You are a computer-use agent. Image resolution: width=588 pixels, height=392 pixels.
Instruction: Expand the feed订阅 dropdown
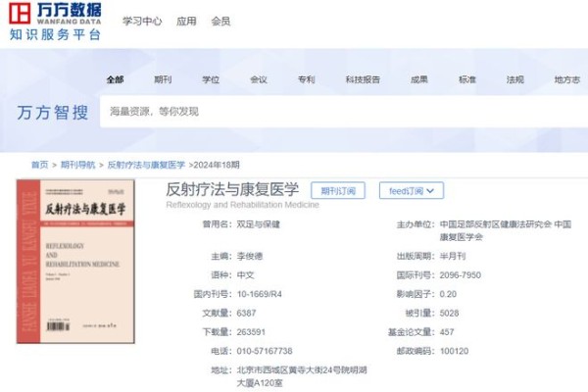click(412, 191)
